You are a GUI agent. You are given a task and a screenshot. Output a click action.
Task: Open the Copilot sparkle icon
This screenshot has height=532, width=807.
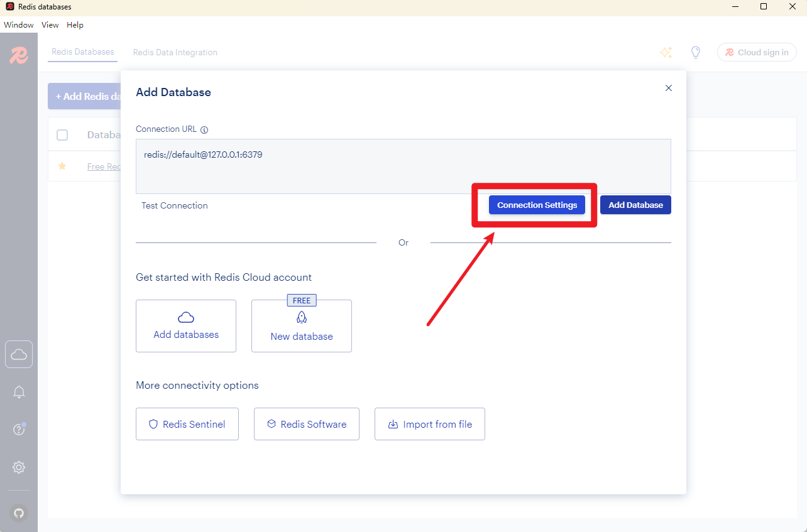[666, 53]
